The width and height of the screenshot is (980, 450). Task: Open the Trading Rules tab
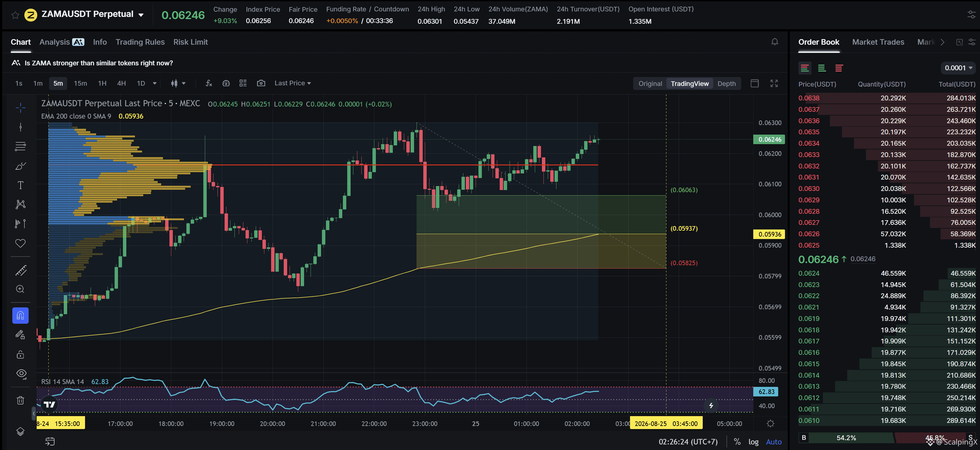(140, 42)
